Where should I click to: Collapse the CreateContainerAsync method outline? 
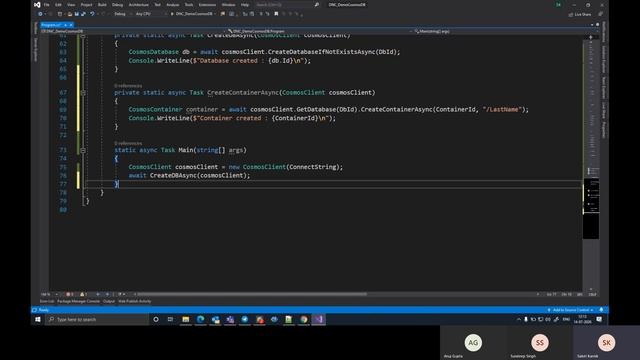[83, 93]
